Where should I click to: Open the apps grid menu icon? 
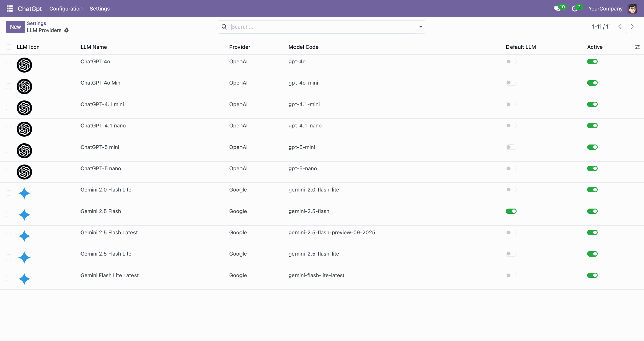tap(10, 9)
